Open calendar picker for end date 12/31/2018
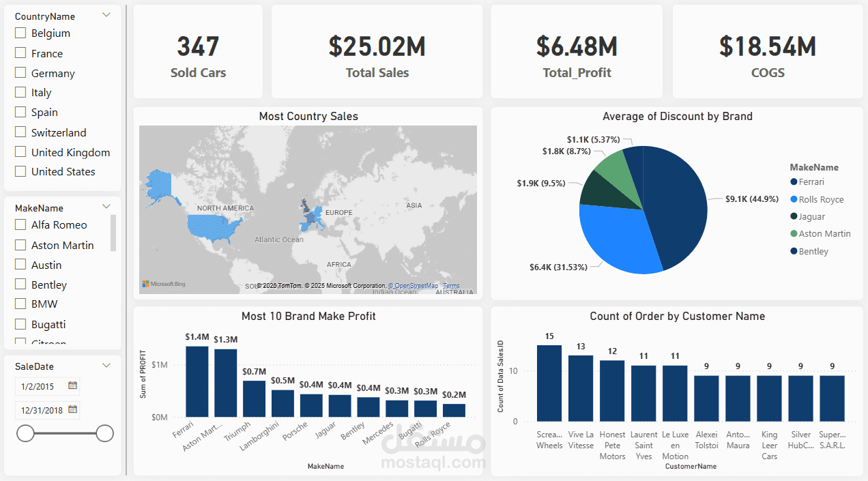 coord(73,410)
